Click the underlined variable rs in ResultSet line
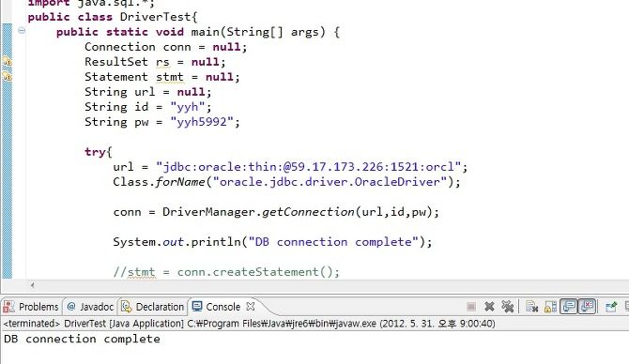The height and width of the screenshot is (364, 629). pyautogui.click(x=162, y=62)
